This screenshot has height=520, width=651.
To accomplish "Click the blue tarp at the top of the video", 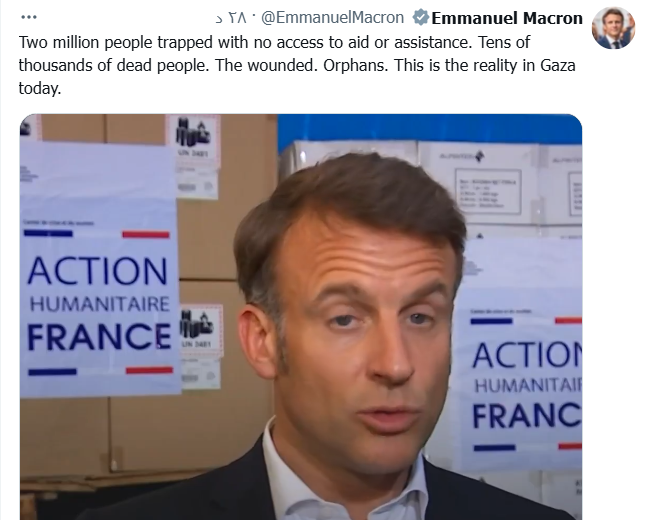I will [430, 129].
